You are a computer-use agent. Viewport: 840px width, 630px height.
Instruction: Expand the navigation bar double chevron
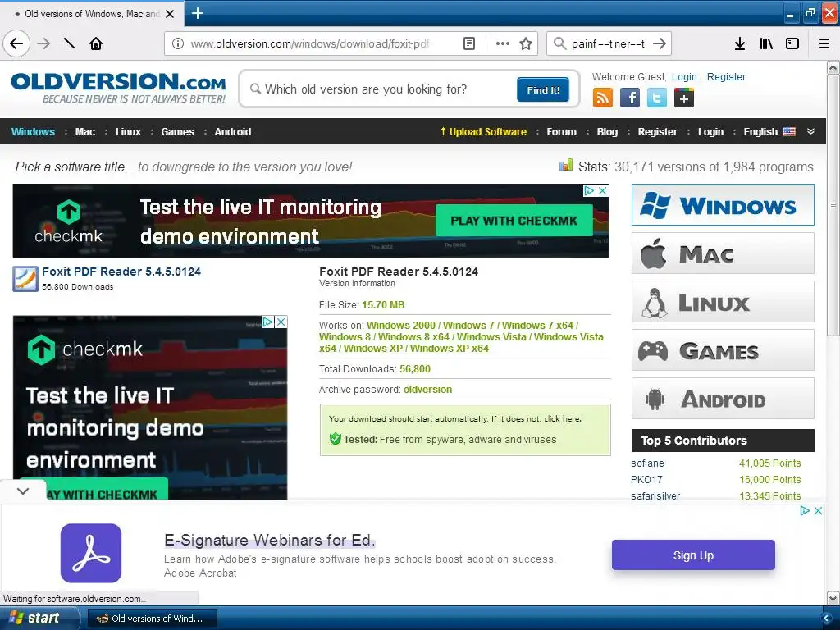[811, 131]
